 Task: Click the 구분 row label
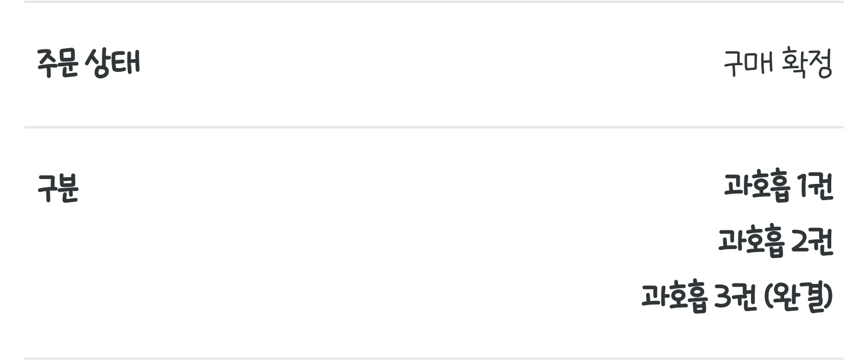[58, 189]
